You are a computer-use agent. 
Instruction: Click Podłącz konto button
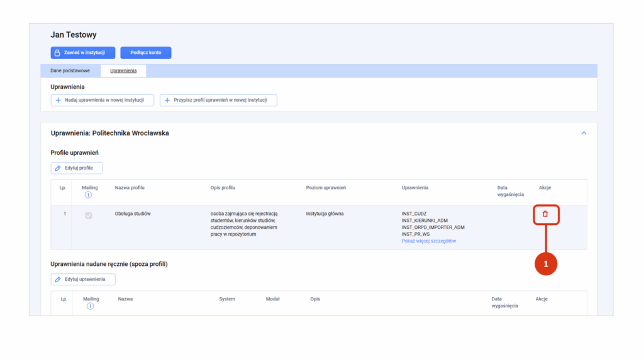(146, 53)
